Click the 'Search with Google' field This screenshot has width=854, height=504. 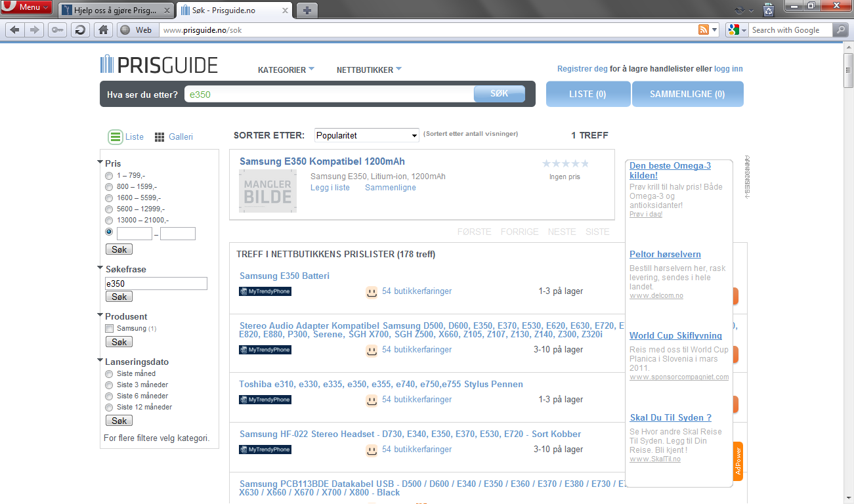pos(791,30)
